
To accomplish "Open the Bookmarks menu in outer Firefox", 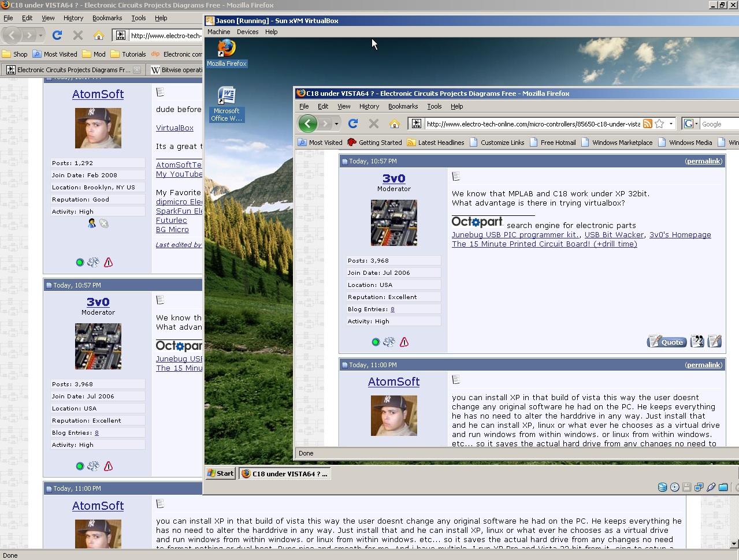I will pos(107,18).
